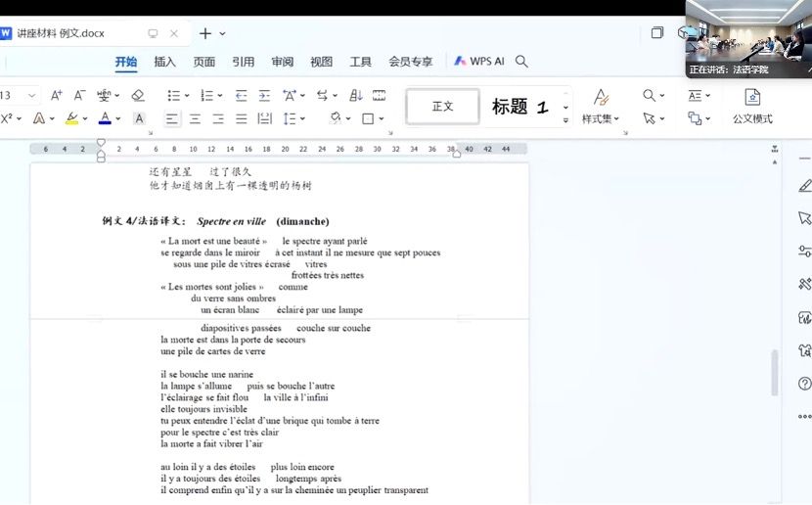Image resolution: width=812 pixels, height=505 pixels.
Task: Click the sort icon in the ribbon
Action: (x=356, y=95)
